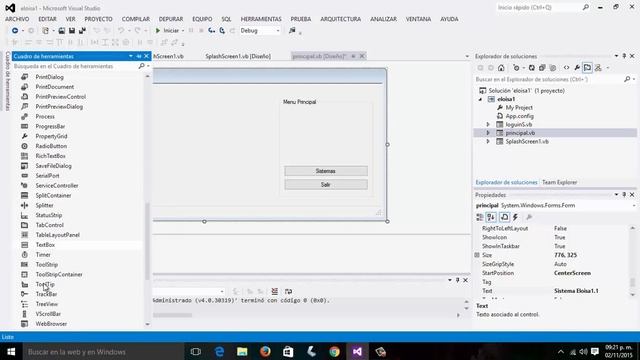Click the Home icon in Explorador de soluciones

click(x=501, y=68)
